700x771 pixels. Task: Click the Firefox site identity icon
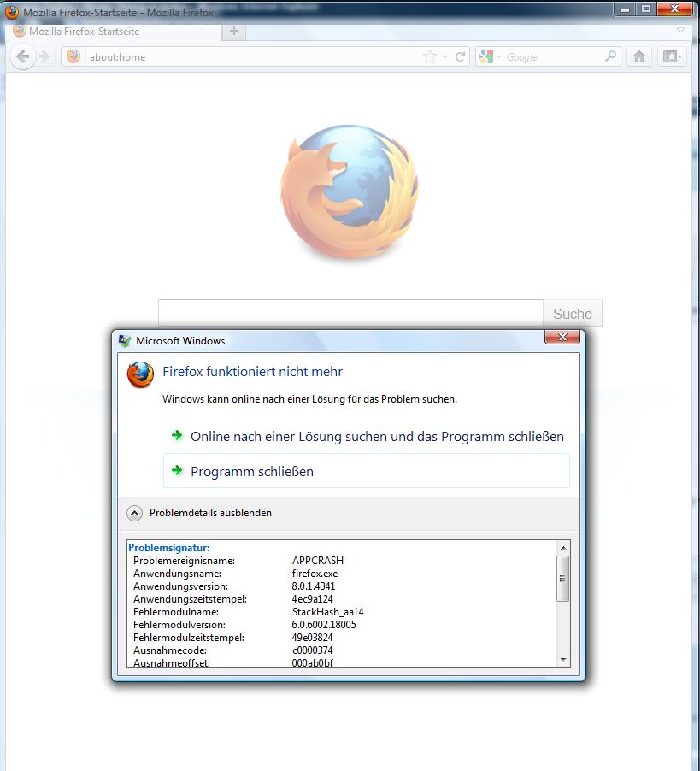coord(74,56)
